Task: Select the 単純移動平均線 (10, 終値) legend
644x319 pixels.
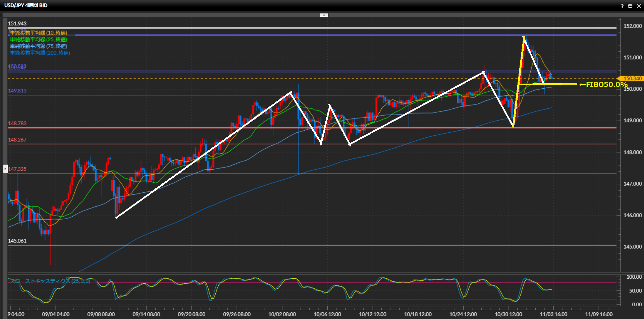Action: tap(39, 33)
